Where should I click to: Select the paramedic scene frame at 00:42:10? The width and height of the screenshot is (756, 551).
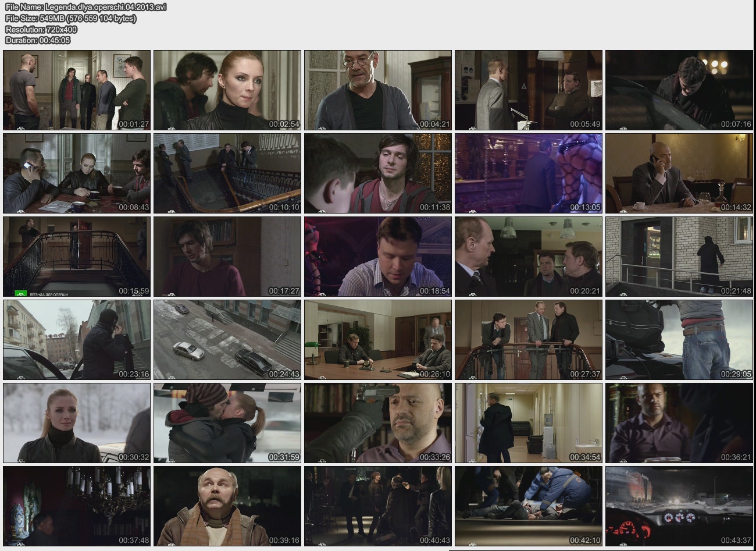(x=529, y=506)
